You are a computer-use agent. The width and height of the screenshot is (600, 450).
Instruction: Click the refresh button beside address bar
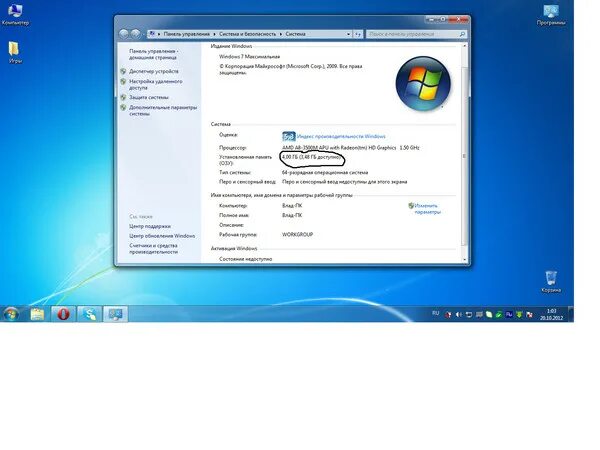click(x=358, y=34)
